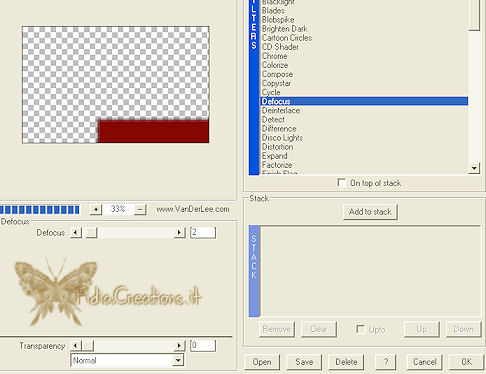Open the www.VanDerLee.com link
Screen dimensions: 486x374
(193, 209)
